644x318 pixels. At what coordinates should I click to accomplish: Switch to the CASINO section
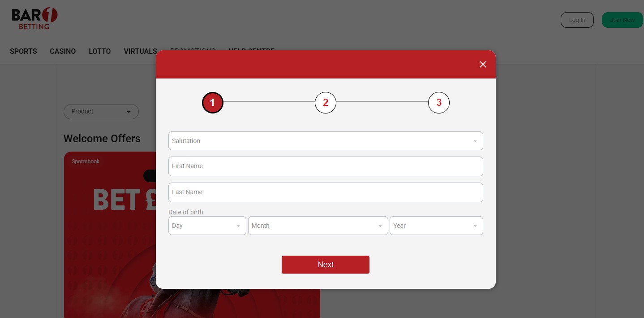[62, 51]
